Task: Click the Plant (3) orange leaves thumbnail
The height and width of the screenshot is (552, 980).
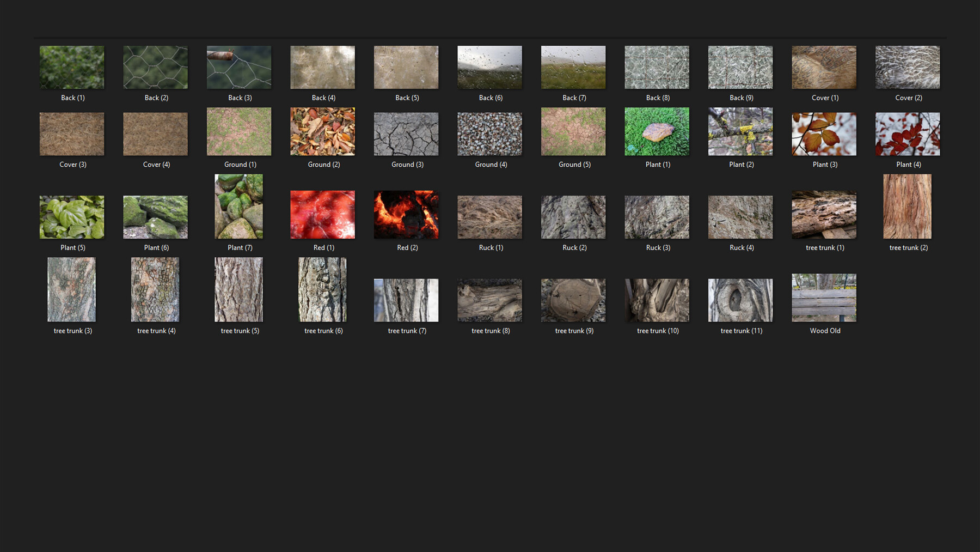Action: click(824, 134)
